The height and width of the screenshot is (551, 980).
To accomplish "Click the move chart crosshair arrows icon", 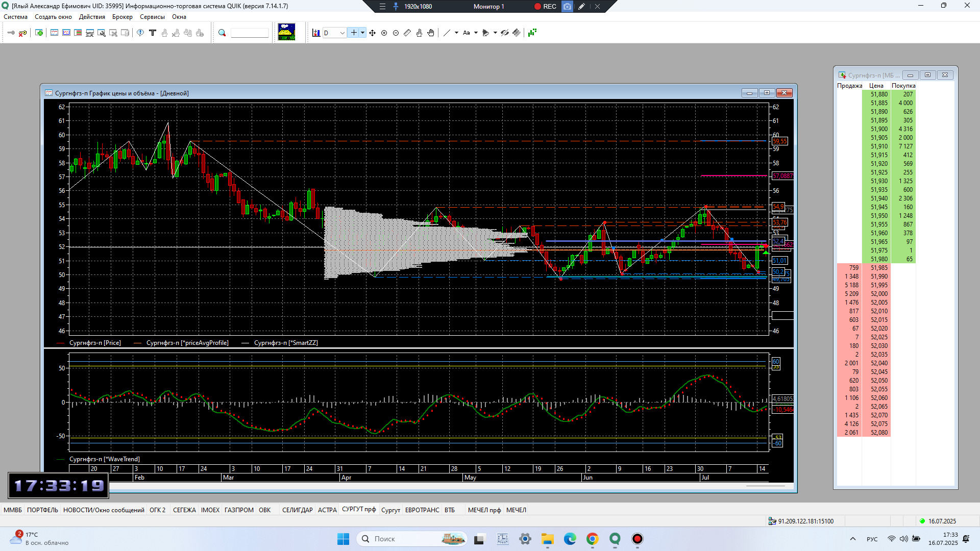I will tap(372, 33).
